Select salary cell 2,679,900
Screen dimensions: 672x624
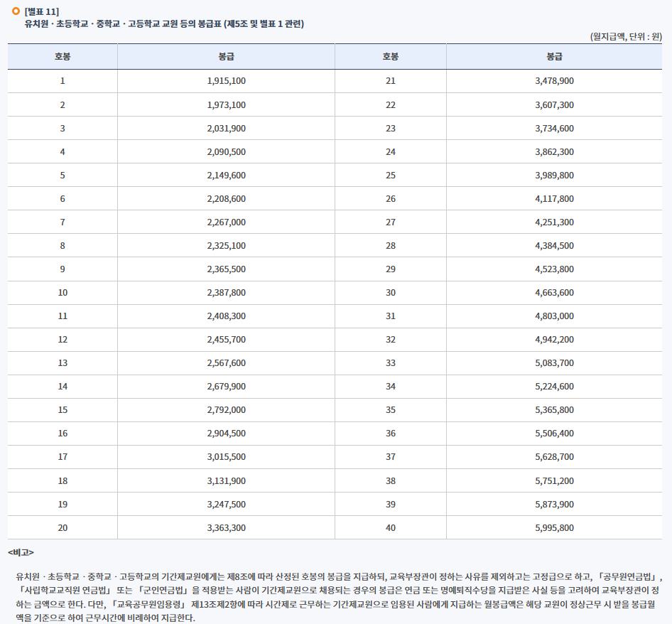[x=227, y=387]
